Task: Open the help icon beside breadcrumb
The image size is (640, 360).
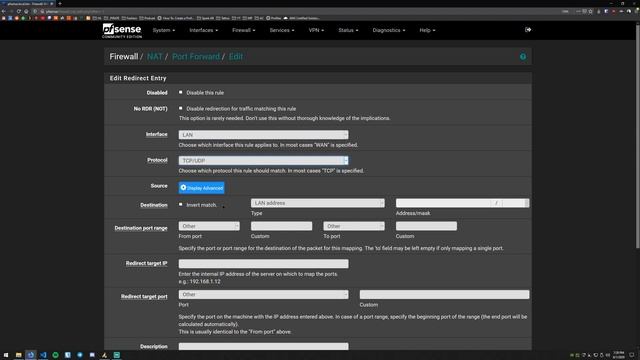Action: 523,57
